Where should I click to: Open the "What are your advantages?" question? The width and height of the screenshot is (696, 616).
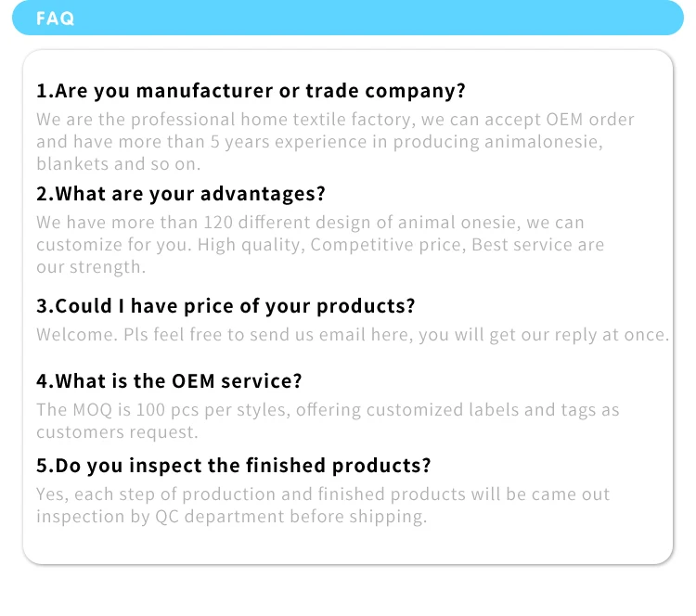click(x=181, y=194)
